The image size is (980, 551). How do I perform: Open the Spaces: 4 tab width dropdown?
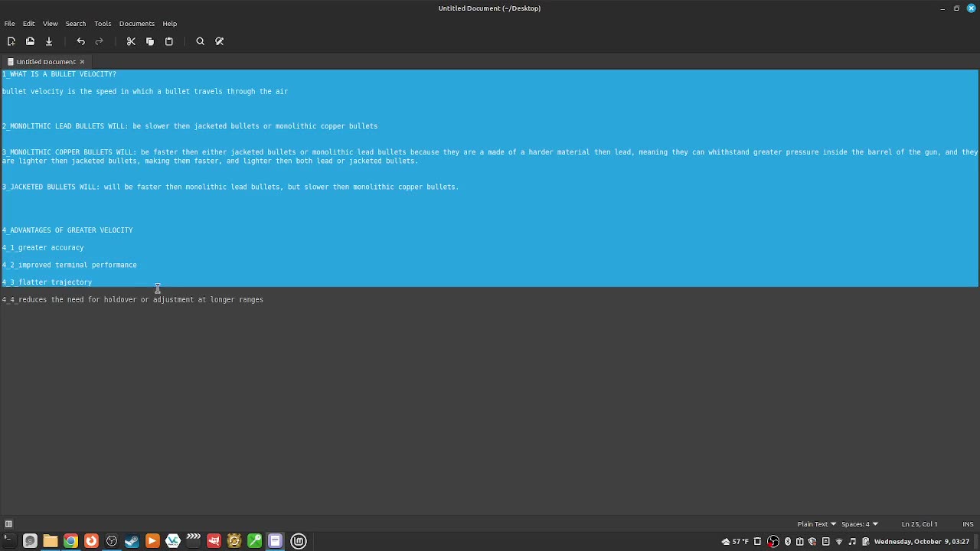tap(859, 524)
